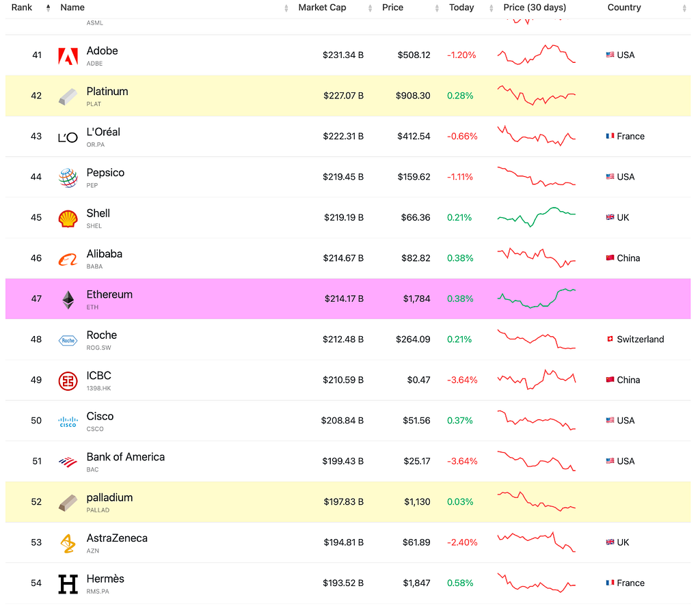The height and width of the screenshot is (610, 700).
Task: Click the Platinum bar icon
Action: pos(68,96)
